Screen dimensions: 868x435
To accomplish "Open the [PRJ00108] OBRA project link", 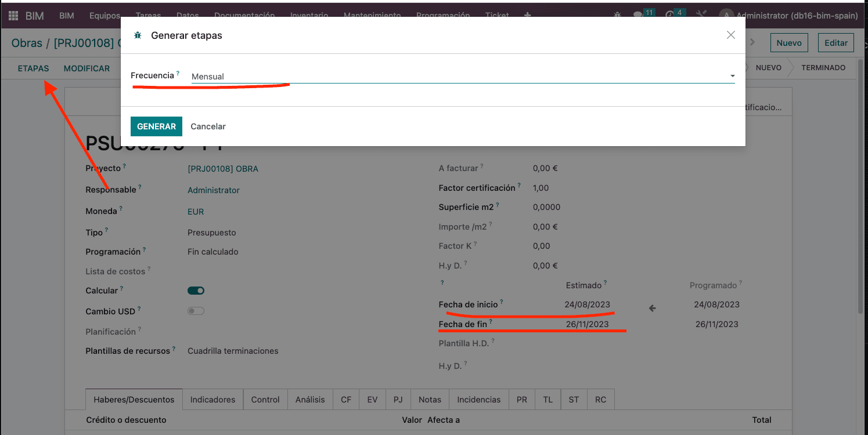I will point(222,169).
